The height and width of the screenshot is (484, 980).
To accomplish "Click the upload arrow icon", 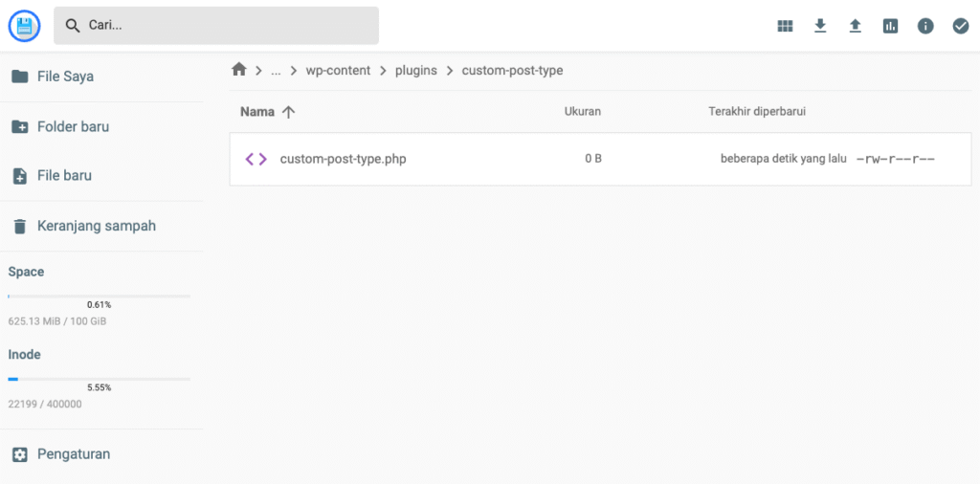I will click(855, 26).
